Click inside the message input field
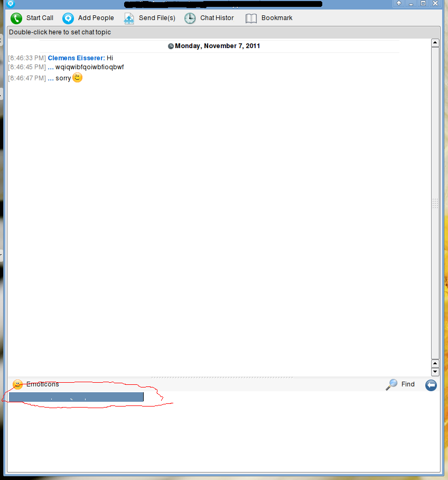The width and height of the screenshot is (448, 480). [x=222, y=433]
